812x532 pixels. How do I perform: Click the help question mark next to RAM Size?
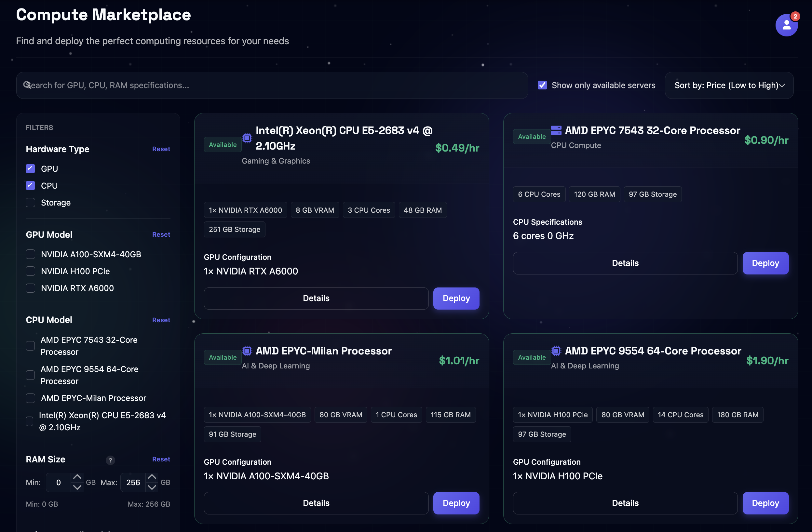coord(110,460)
